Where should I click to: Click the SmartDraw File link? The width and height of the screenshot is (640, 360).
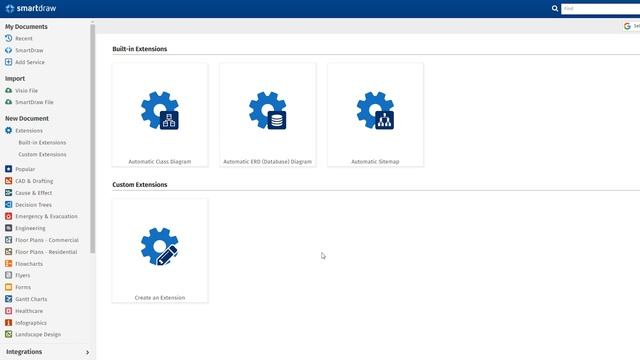point(34,102)
